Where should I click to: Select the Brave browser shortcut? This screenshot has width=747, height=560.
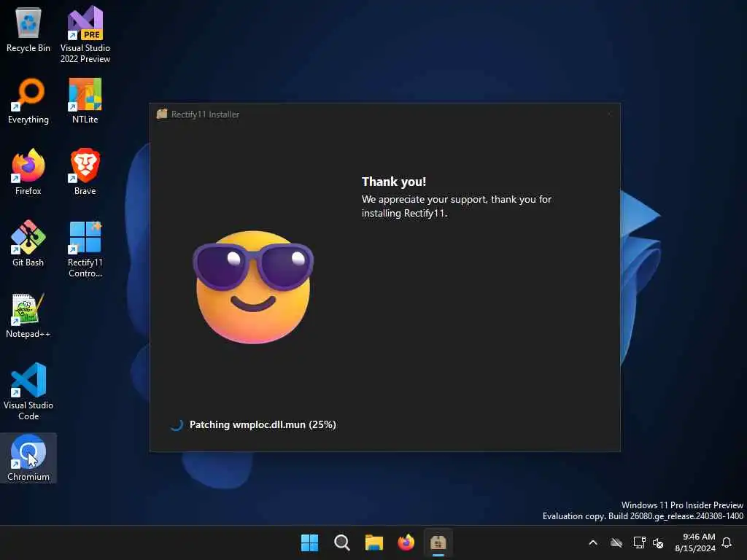[x=85, y=172]
